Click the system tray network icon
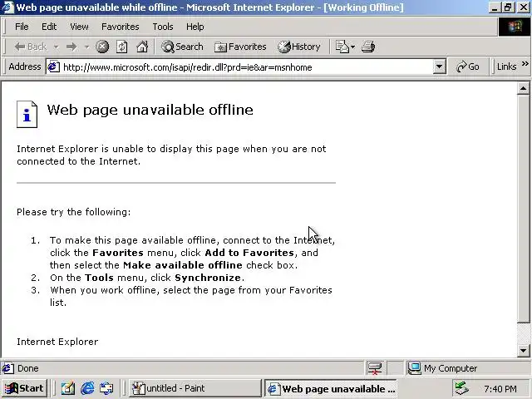This screenshot has height=399, width=532. pos(462,388)
